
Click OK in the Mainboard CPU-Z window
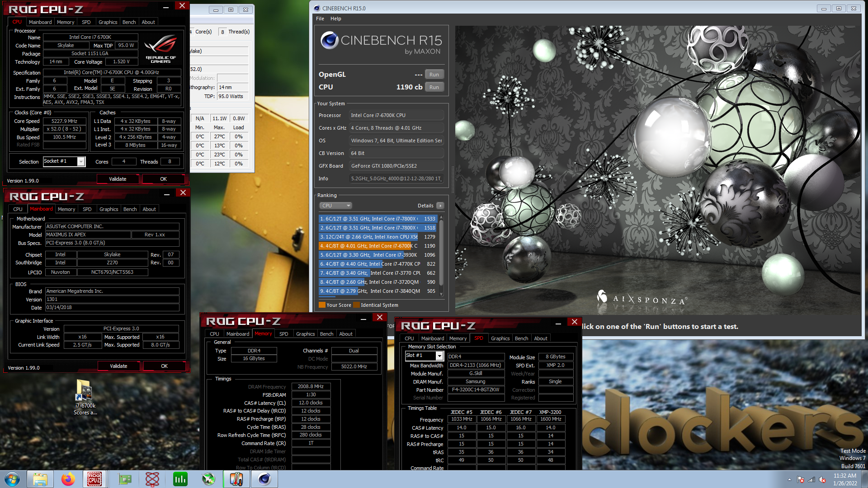click(x=164, y=366)
